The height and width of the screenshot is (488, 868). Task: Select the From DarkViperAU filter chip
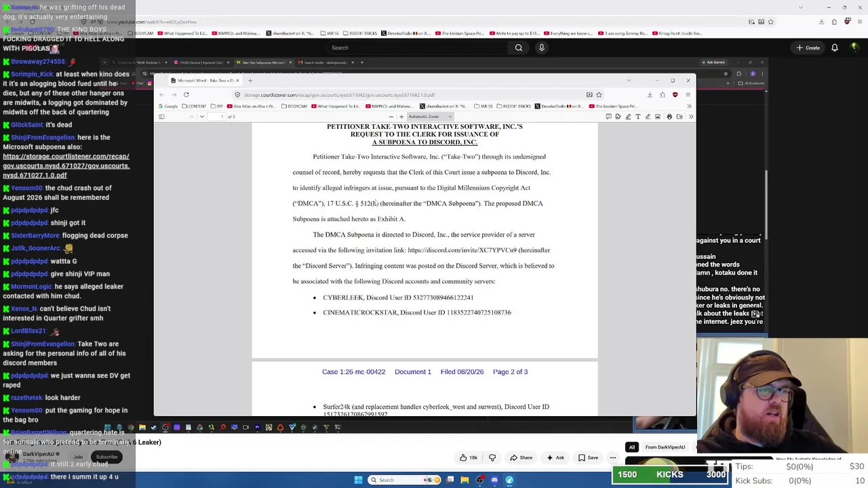(x=665, y=447)
